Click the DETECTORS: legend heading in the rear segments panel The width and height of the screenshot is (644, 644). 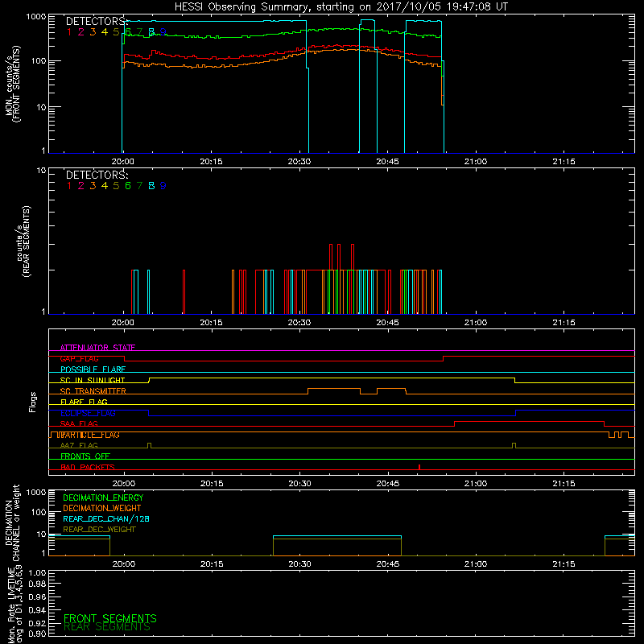pos(97,175)
